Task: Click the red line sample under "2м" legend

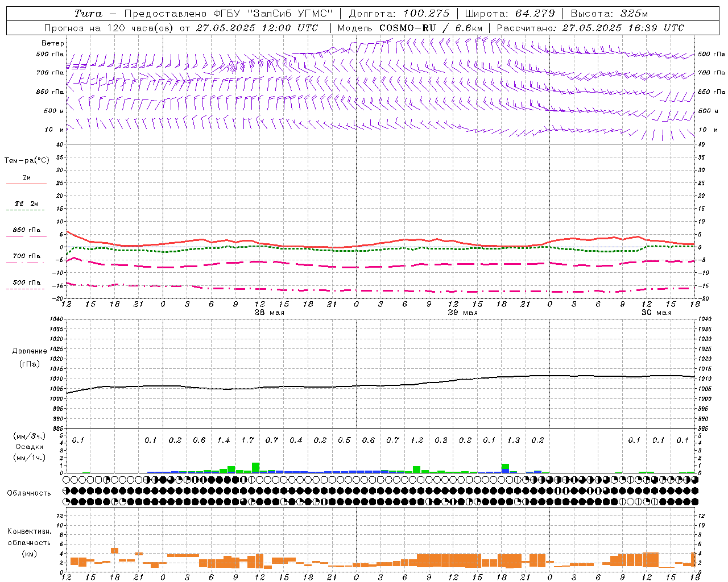Action: 26,184
